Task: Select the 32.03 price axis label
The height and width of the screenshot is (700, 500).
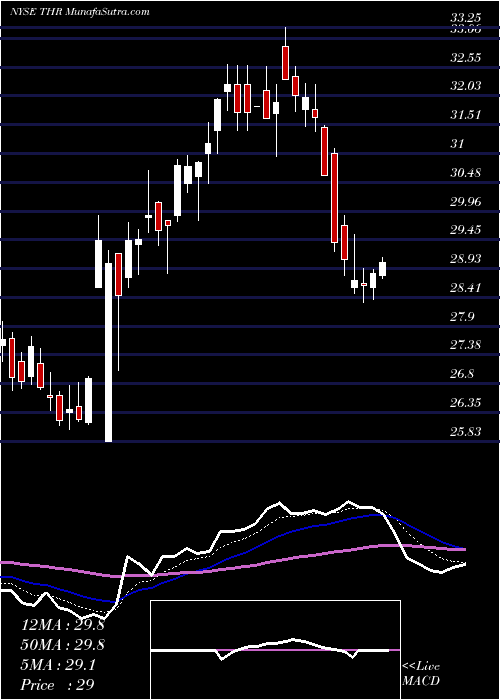Action: point(466,86)
